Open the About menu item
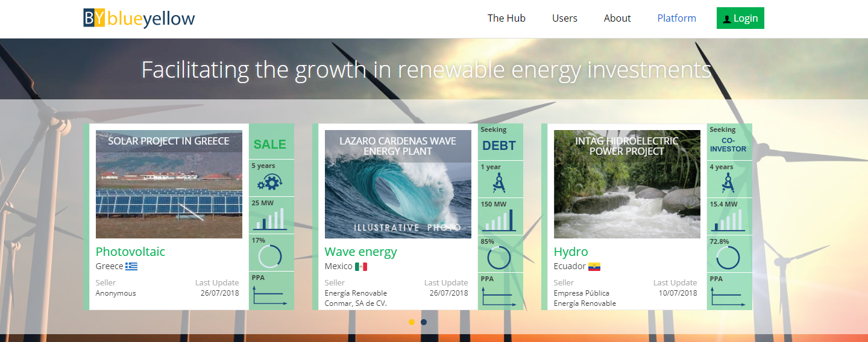Screen dimensions: 868x342 [x=617, y=18]
